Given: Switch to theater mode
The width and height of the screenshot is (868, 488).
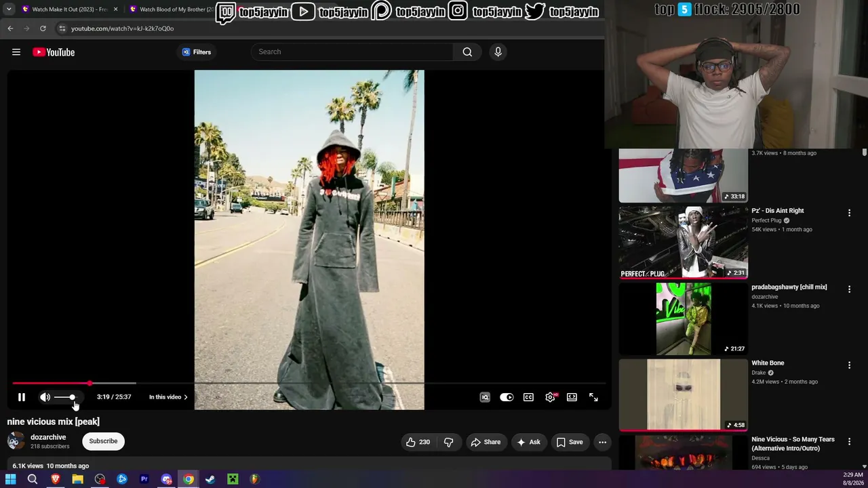Looking at the screenshot, I should pyautogui.click(x=572, y=397).
